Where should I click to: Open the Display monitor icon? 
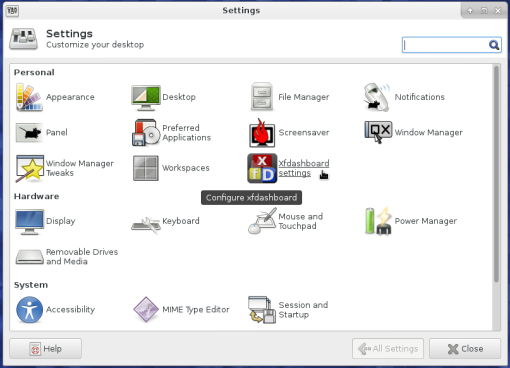coord(29,222)
